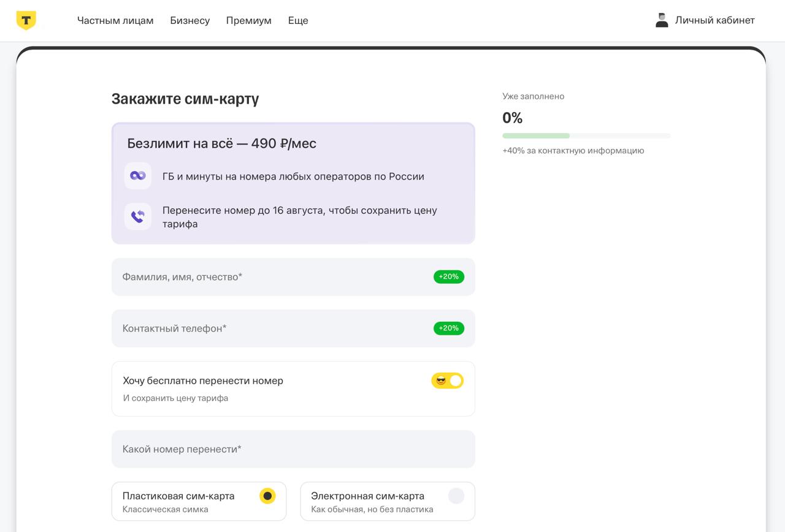Viewport: 785px width, 532px height.
Task: Click the Безлимит на всё — 490 ₽/мес title
Action: [222, 143]
